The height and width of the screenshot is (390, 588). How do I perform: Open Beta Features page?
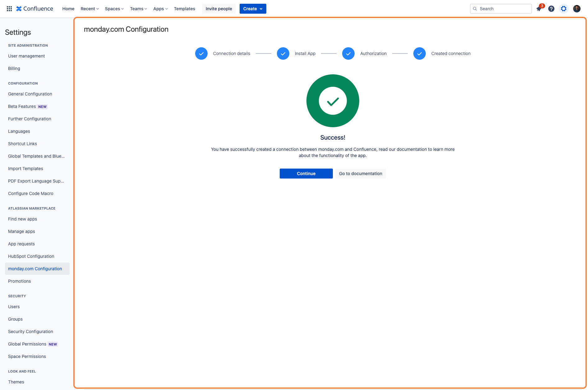point(37,106)
